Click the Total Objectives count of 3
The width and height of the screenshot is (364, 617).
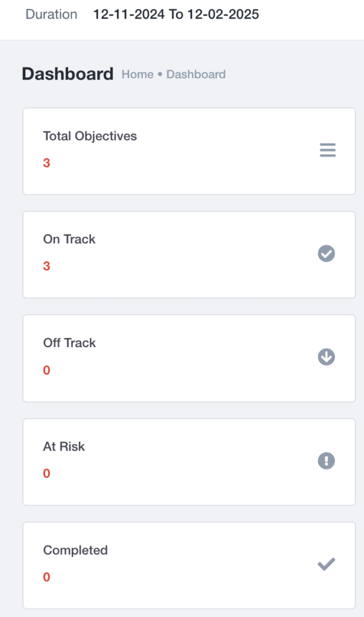pyautogui.click(x=46, y=163)
